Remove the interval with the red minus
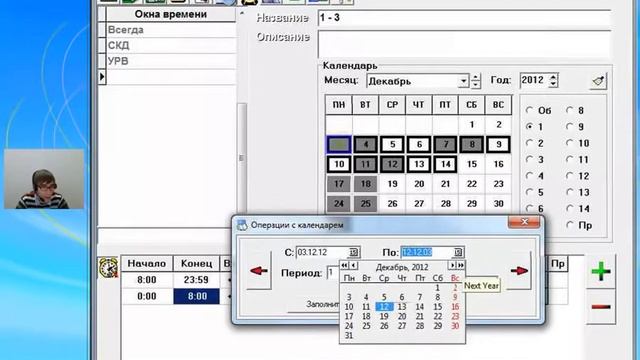This screenshot has width=640, height=360. click(x=601, y=307)
